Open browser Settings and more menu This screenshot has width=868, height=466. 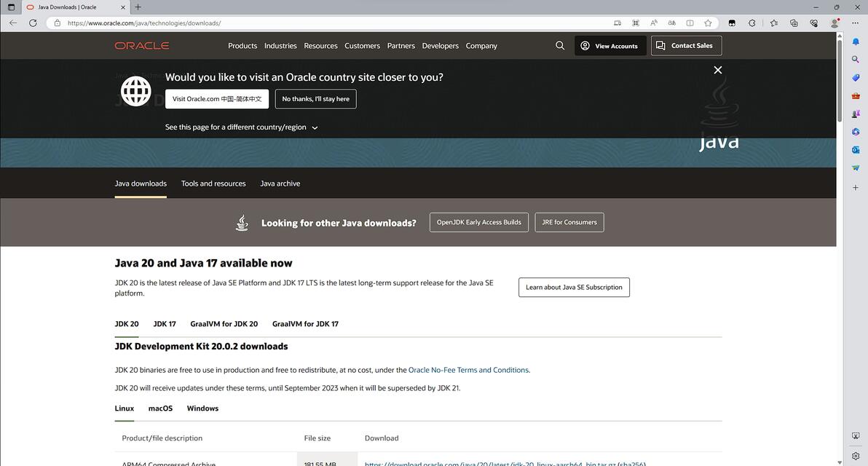(856, 23)
